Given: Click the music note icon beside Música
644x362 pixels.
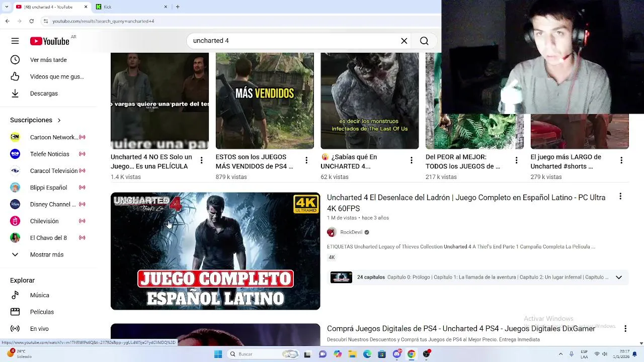Looking at the screenshot, I should coord(15,295).
